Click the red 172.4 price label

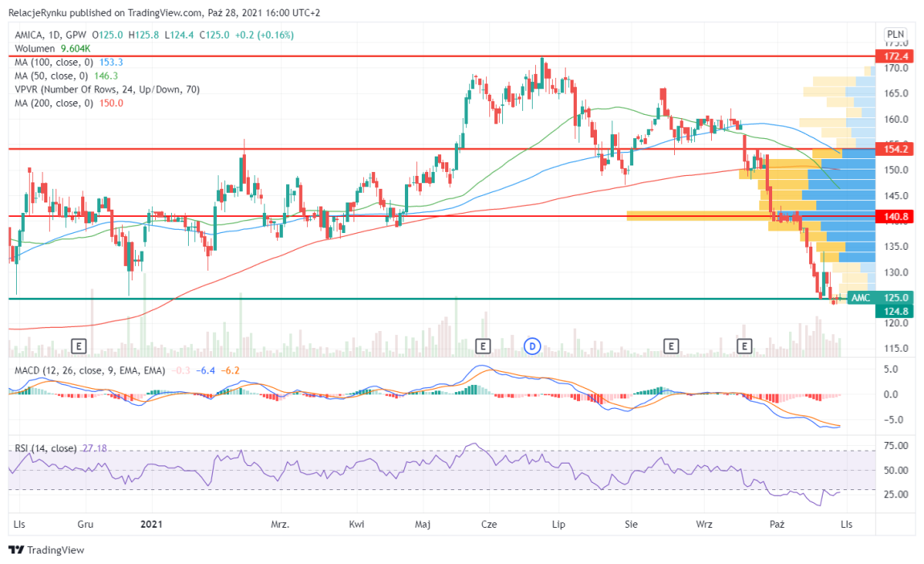[896, 56]
